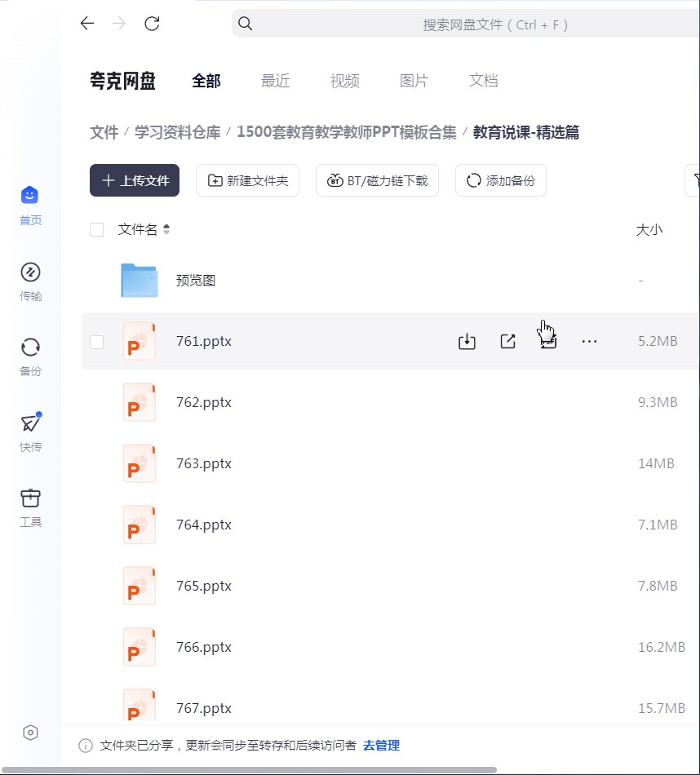Click the horizontal scrollbar at the bottom
The image size is (700, 775).
point(248,771)
